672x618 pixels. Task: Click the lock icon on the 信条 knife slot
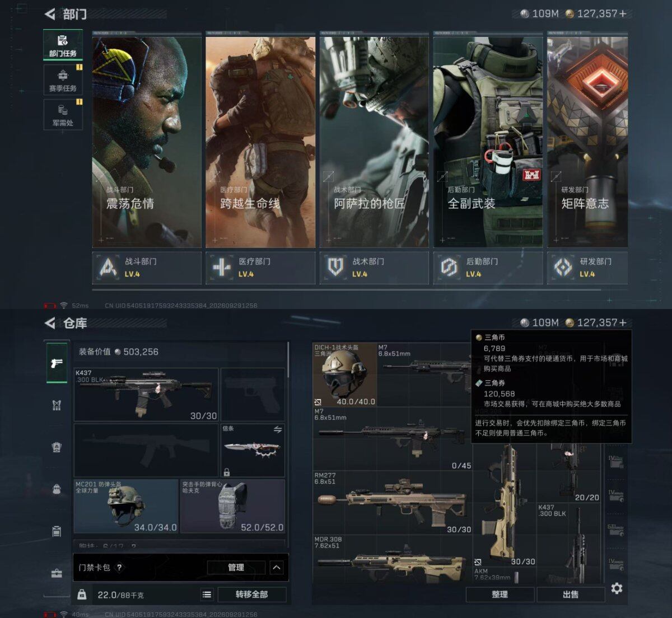226,472
